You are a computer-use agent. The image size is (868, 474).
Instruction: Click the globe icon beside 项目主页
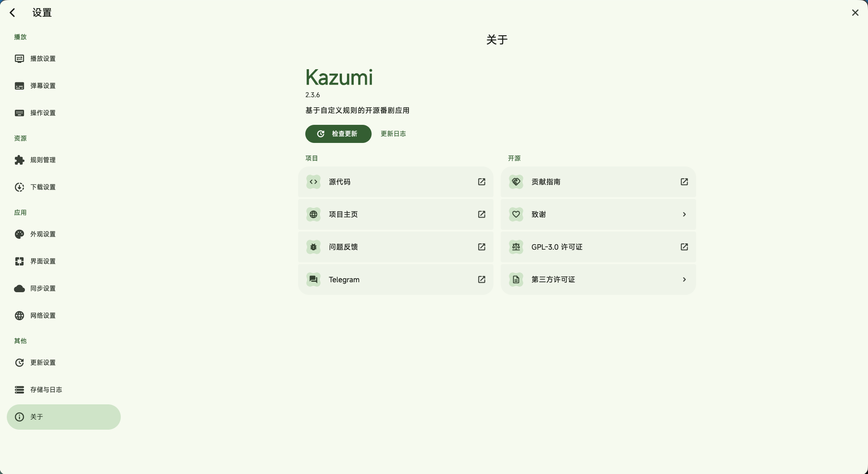tap(313, 214)
